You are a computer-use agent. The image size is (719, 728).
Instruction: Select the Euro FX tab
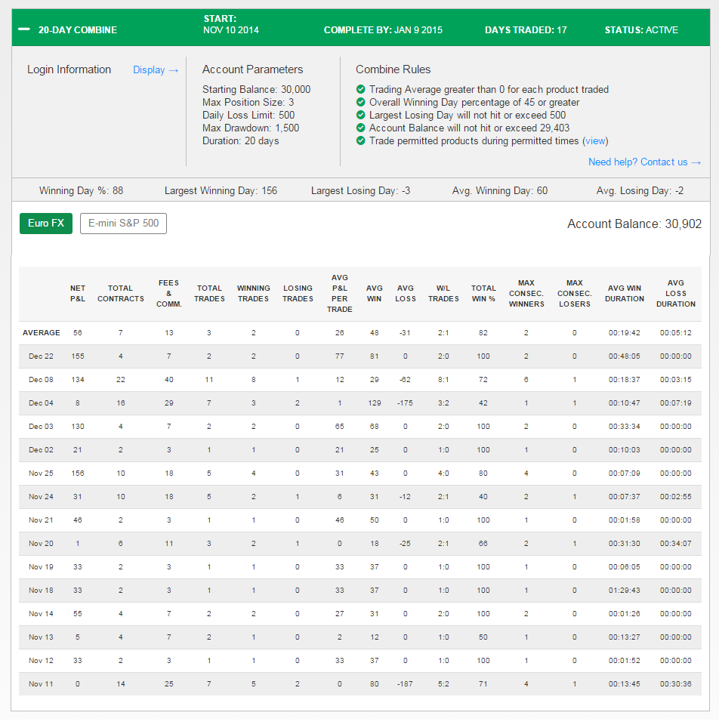click(x=46, y=224)
